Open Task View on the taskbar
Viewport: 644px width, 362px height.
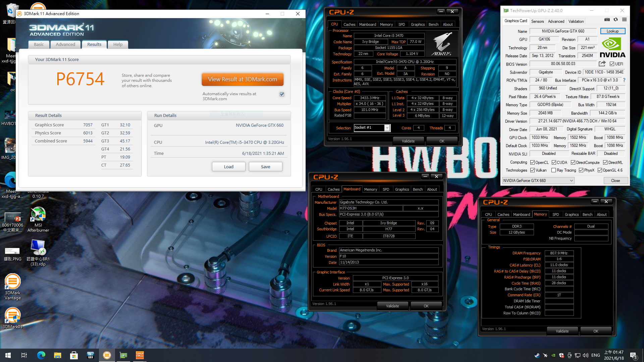point(24,355)
